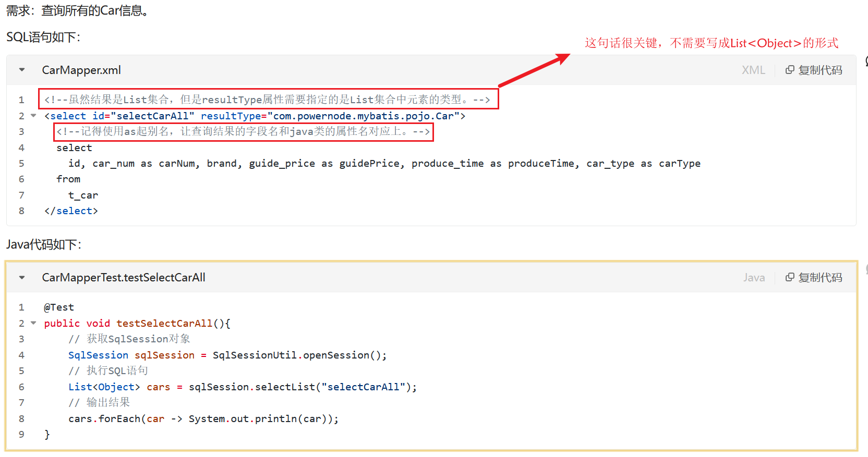Click the copy icon in the Java block header
The height and width of the screenshot is (457, 868).
coord(790,277)
